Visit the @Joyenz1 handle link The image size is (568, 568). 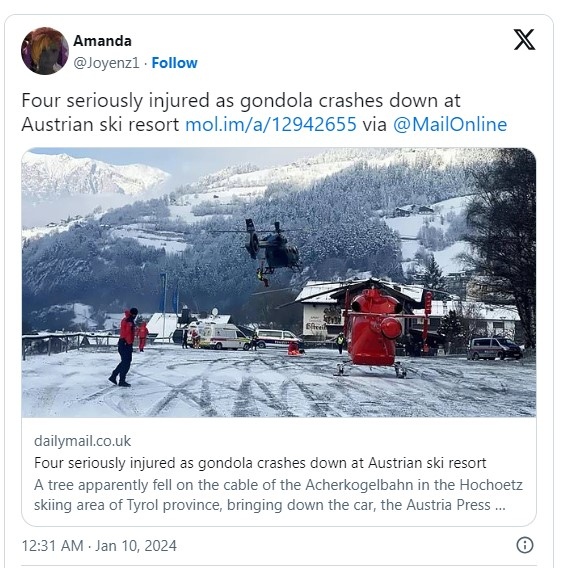coord(106,63)
